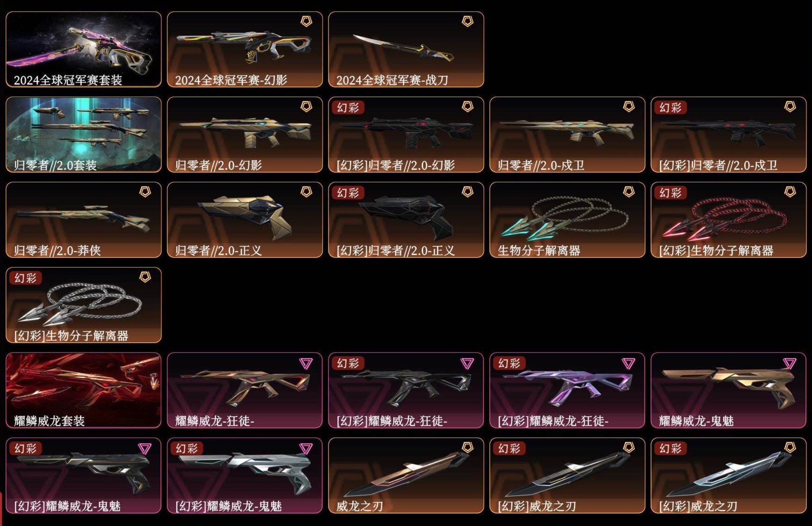Click the 幻彩 badge on silver 生物分子解离器
Screen dimensions: 812x526
click(25, 278)
